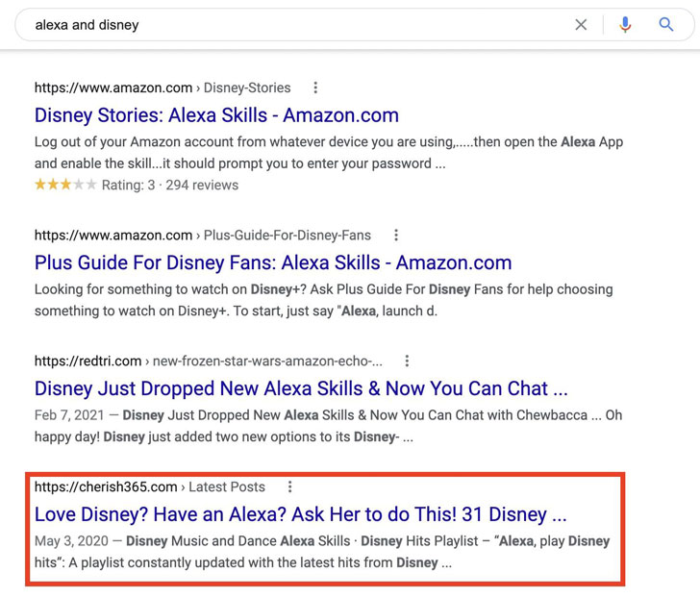
Task: Focus the search box containing "alexa and disney"
Action: (x=288, y=25)
